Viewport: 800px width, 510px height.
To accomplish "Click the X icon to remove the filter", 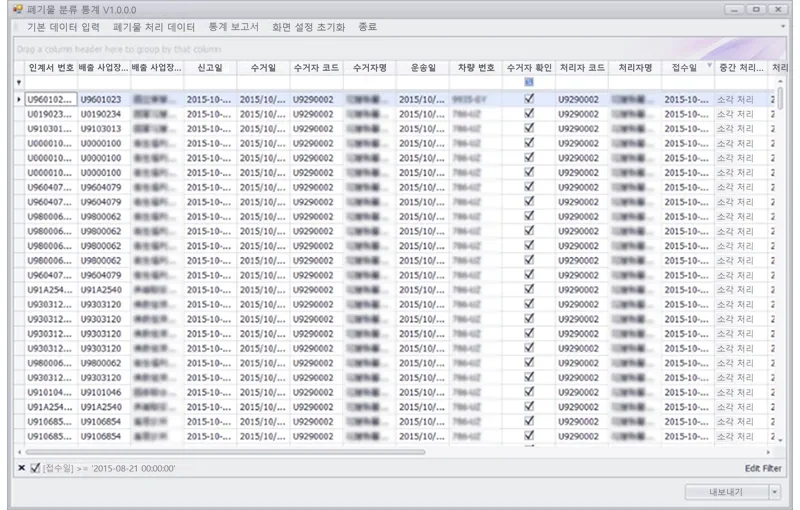I will tap(21, 468).
